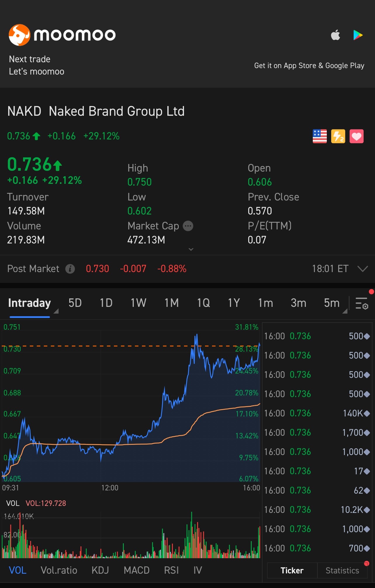Click the P/E(TTM) value 0.07
This screenshot has width=375, height=588.
click(x=257, y=240)
